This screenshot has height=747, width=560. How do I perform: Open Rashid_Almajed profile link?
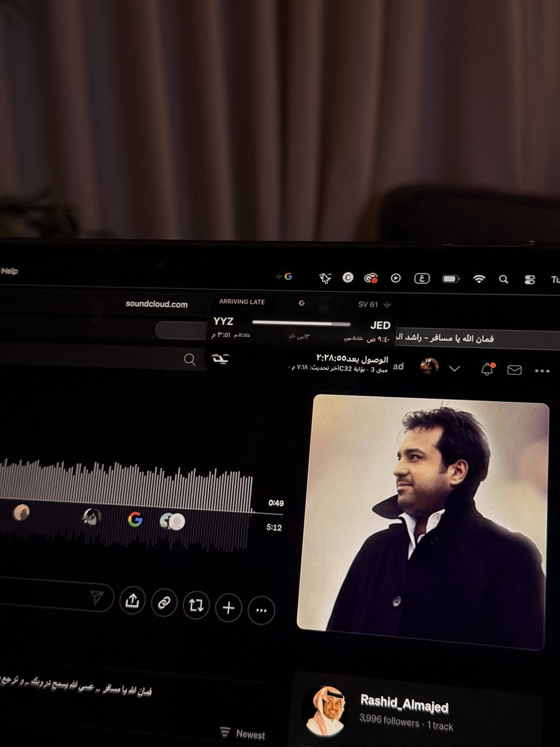[404, 705]
